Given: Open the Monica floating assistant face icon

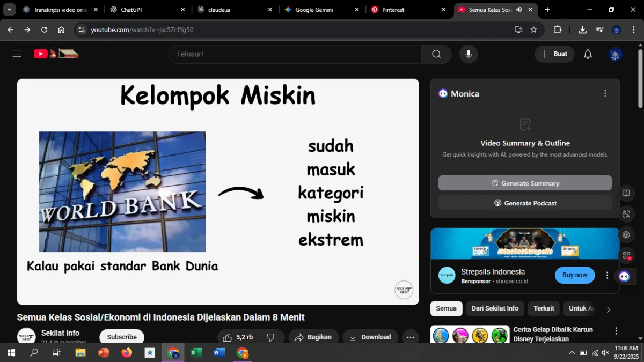Looking at the screenshot, I should click(x=624, y=276).
